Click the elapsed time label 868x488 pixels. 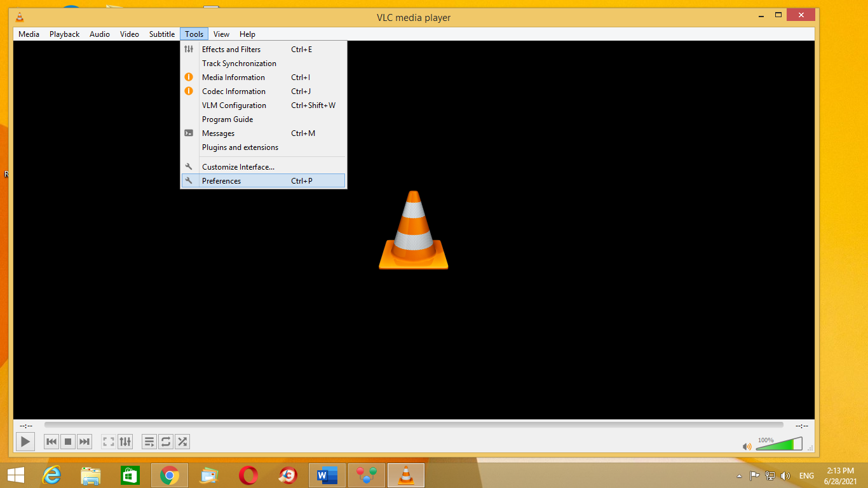pyautogui.click(x=26, y=426)
